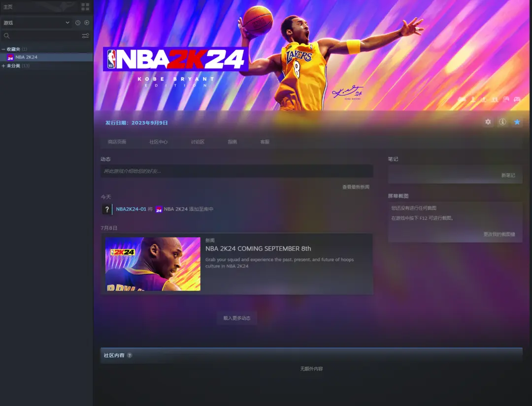Open the 客服 tab
The image size is (532, 406).
[265, 142]
